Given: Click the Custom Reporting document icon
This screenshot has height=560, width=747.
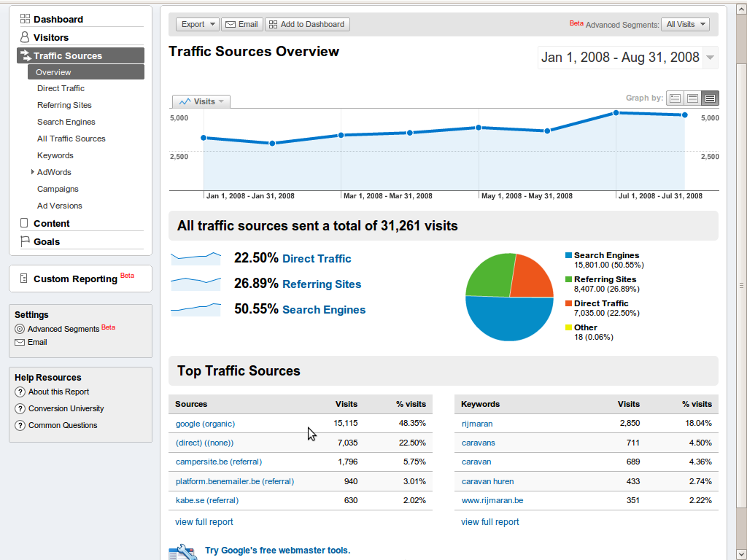Looking at the screenshot, I should tap(24, 279).
